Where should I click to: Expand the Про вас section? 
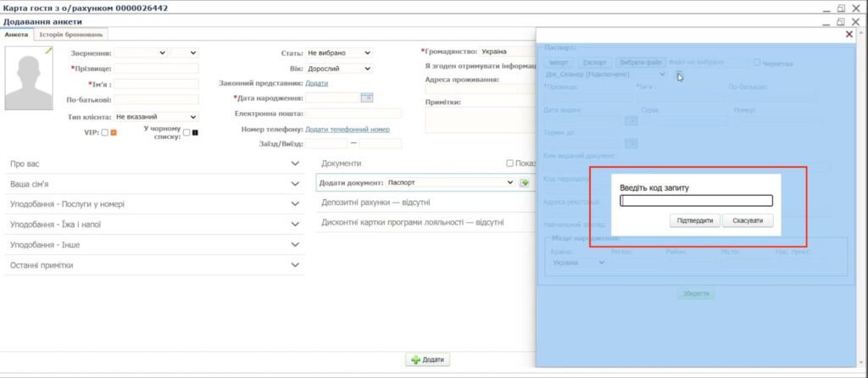(155, 164)
